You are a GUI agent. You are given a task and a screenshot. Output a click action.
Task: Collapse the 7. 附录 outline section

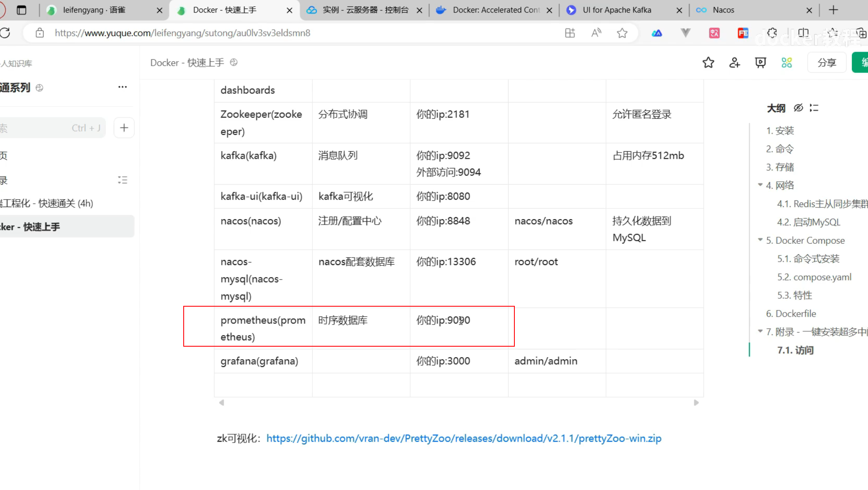click(760, 331)
